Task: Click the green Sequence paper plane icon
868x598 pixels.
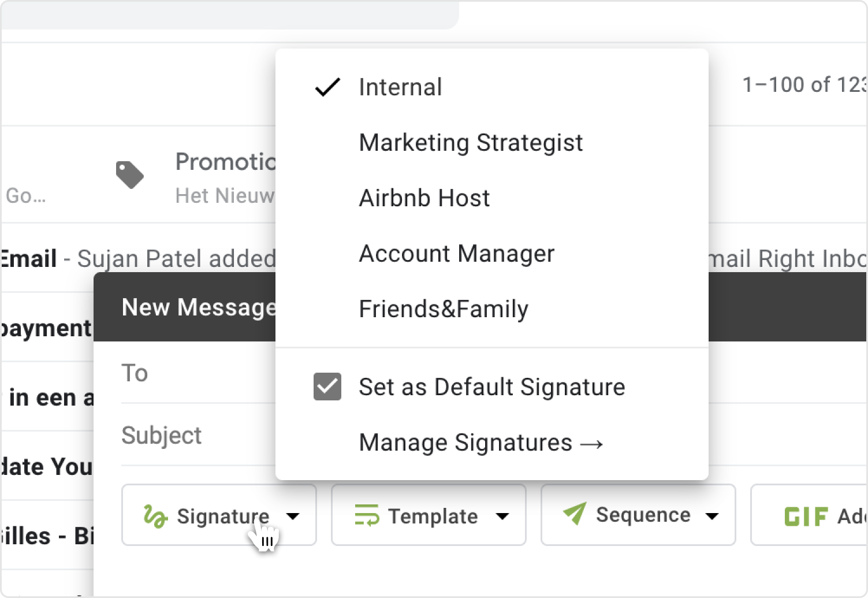Action: coord(575,514)
